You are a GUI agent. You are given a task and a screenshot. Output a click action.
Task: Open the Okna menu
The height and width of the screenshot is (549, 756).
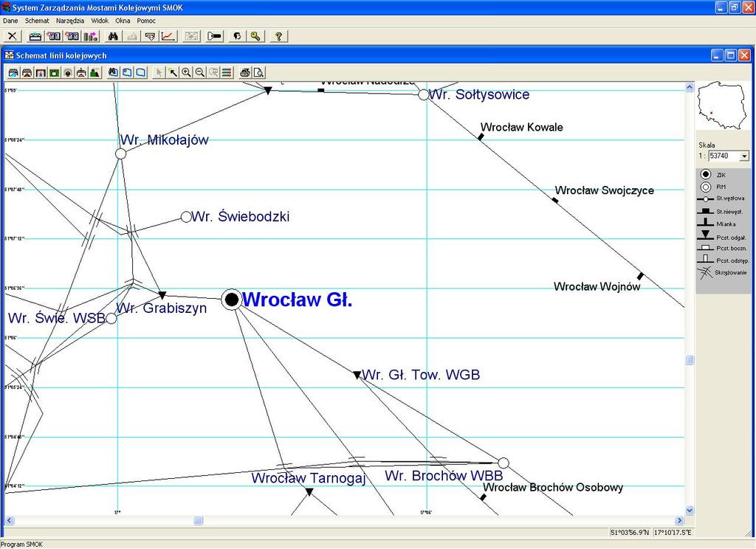pyautogui.click(x=123, y=21)
